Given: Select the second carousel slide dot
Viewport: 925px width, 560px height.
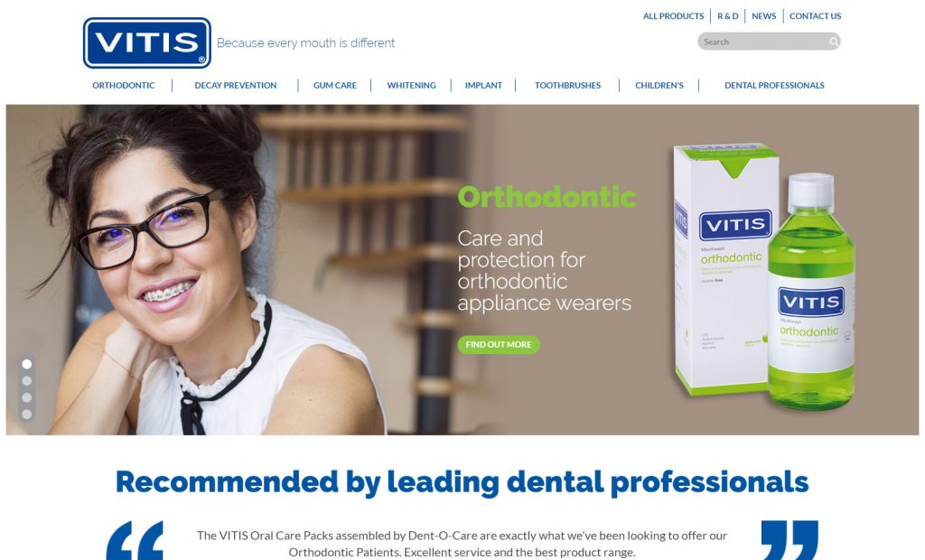Looking at the screenshot, I should [x=26, y=380].
